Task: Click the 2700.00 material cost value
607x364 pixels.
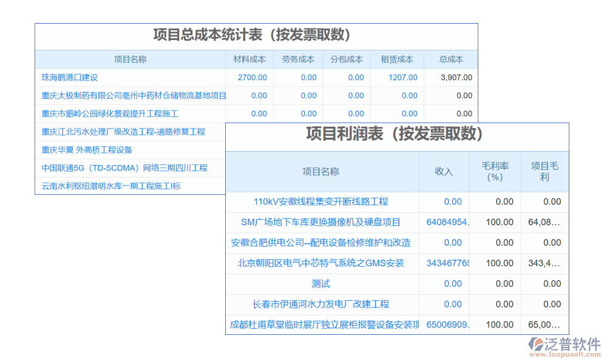Action: 252,77
